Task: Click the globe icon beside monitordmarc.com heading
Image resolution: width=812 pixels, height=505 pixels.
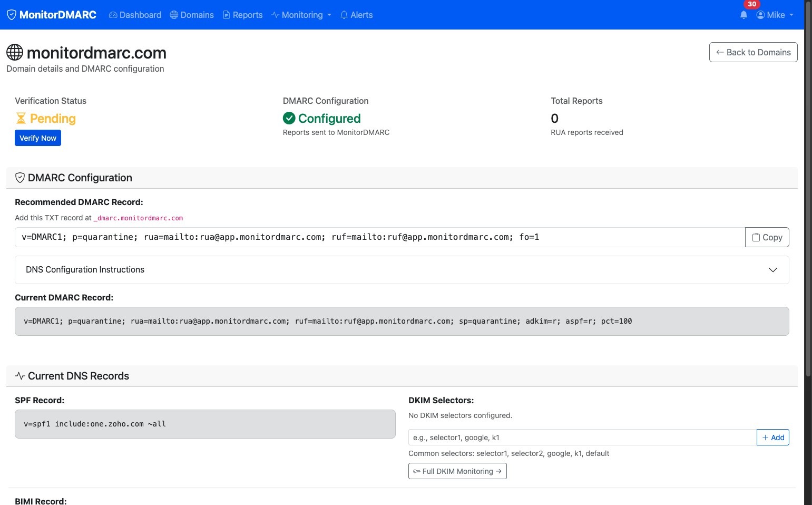Action: point(15,52)
